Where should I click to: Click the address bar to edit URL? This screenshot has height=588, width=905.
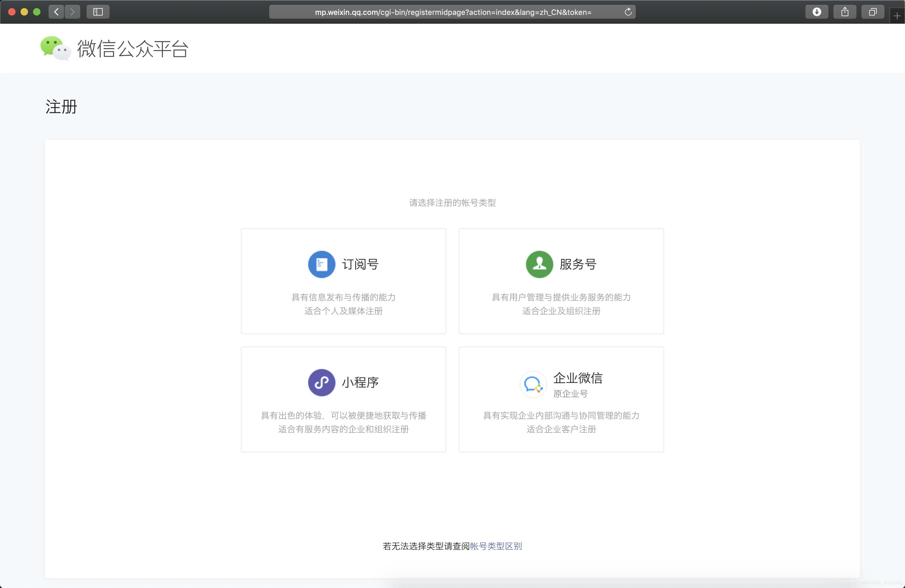point(452,12)
